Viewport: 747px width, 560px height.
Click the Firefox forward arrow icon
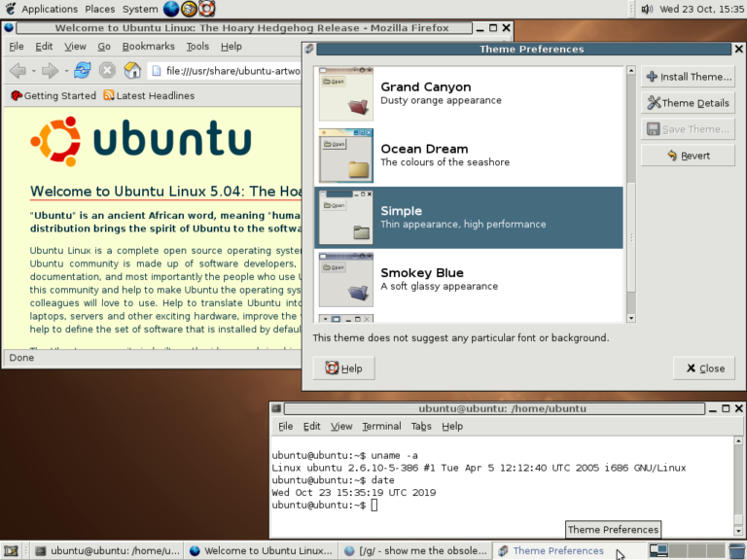50,71
